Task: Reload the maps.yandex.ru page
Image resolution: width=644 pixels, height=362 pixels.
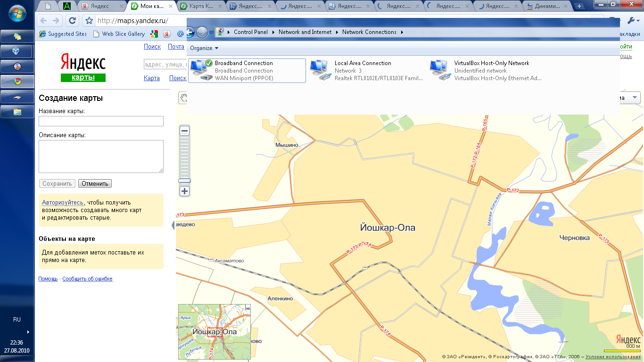Action: (x=72, y=21)
